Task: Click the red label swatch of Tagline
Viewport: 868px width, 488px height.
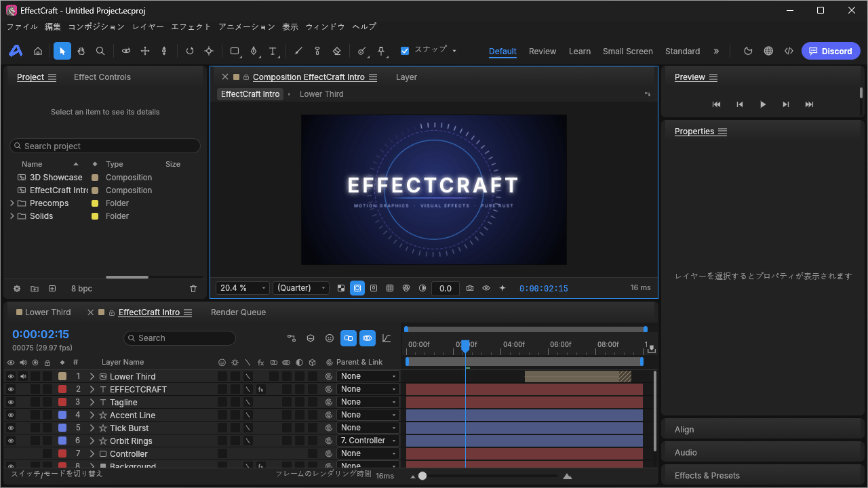Action: point(62,402)
